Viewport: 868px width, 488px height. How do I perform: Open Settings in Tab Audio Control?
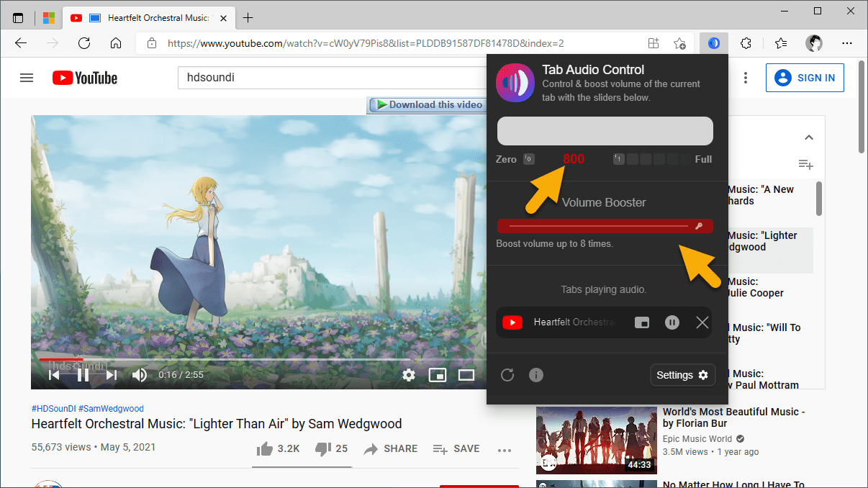click(x=682, y=375)
